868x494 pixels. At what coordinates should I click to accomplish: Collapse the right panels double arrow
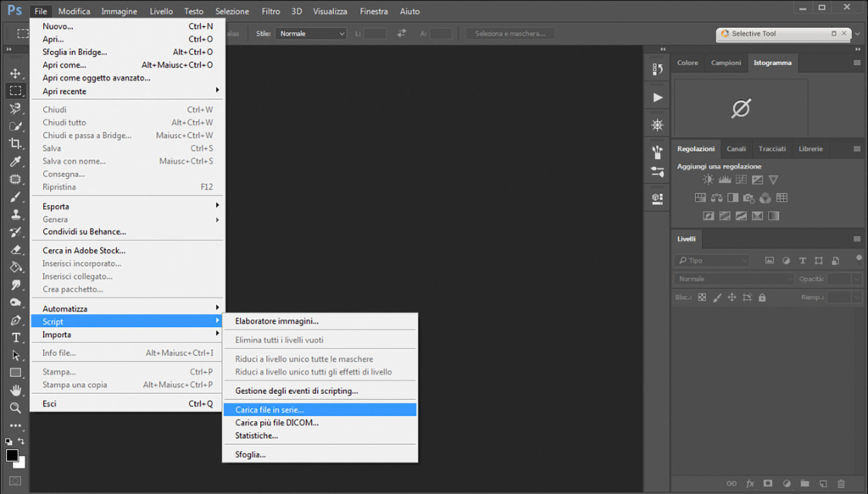pyautogui.click(x=858, y=49)
